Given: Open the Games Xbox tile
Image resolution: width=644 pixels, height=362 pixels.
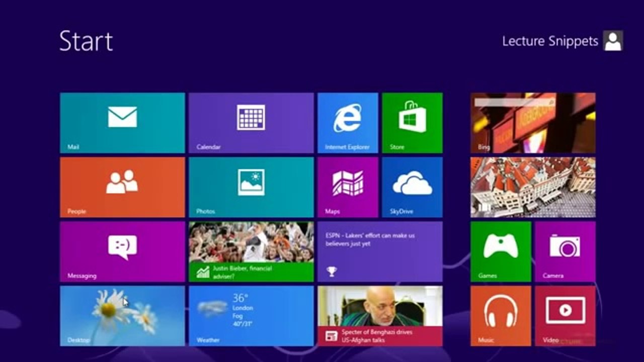Looking at the screenshot, I should pyautogui.click(x=501, y=251).
